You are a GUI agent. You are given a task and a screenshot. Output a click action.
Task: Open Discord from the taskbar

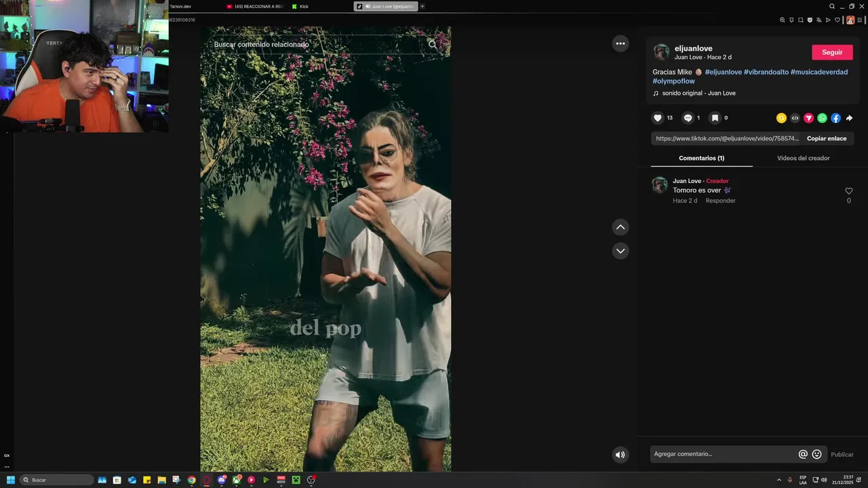coord(222,480)
